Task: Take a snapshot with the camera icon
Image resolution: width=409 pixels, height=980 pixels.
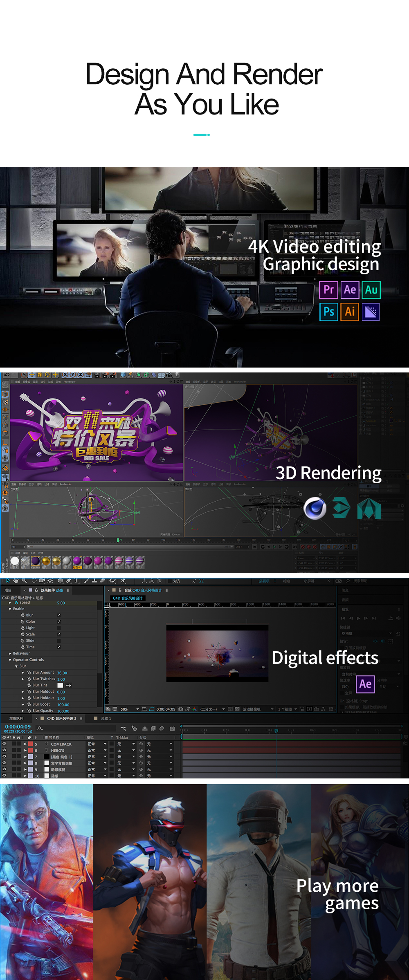Action: coord(181,709)
